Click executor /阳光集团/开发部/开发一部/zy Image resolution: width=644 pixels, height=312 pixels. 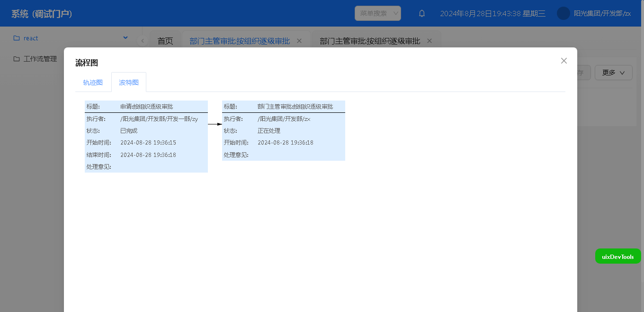[x=159, y=119]
